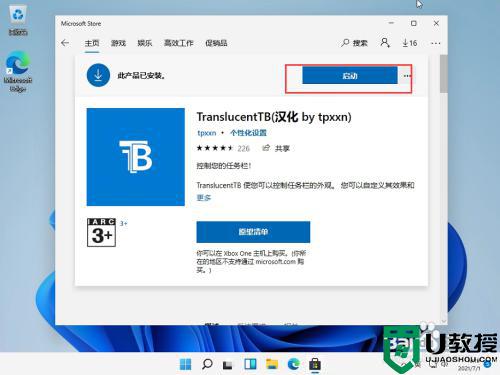This screenshot has width=500, height=375.
Task: Open taskbar Search magnifier
Action: [x=207, y=364]
